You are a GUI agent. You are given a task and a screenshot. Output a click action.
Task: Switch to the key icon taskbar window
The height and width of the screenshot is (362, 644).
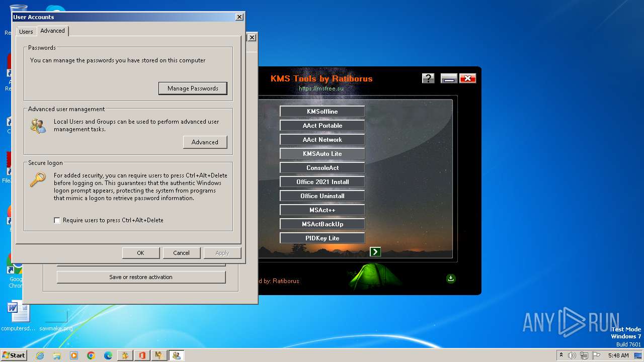click(x=159, y=355)
